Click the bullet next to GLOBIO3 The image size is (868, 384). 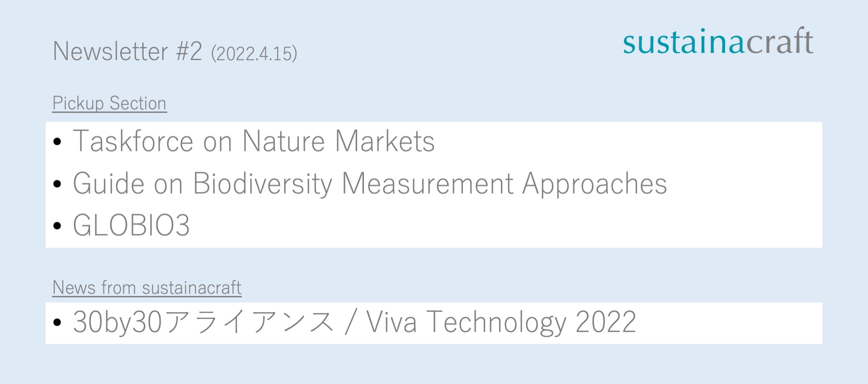point(57,225)
